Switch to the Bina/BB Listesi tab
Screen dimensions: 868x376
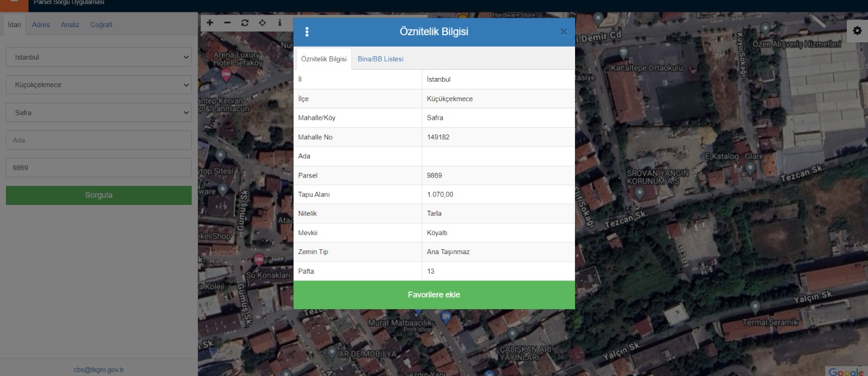point(380,59)
